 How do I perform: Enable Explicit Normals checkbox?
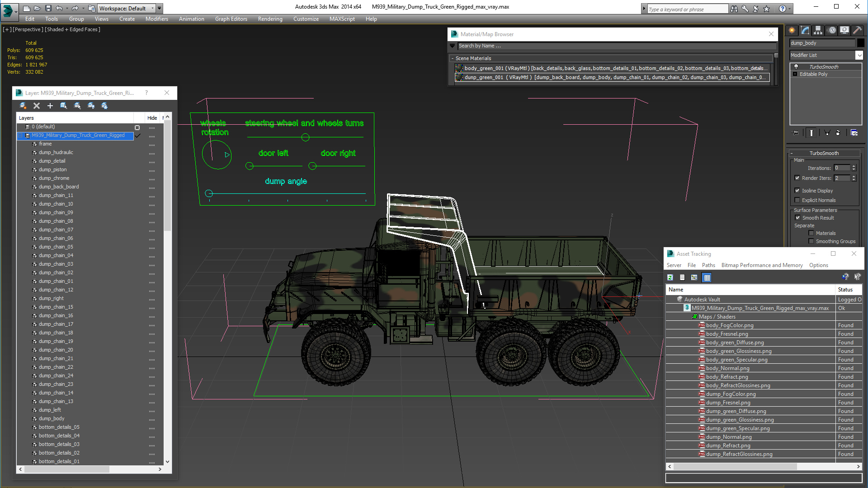(797, 200)
